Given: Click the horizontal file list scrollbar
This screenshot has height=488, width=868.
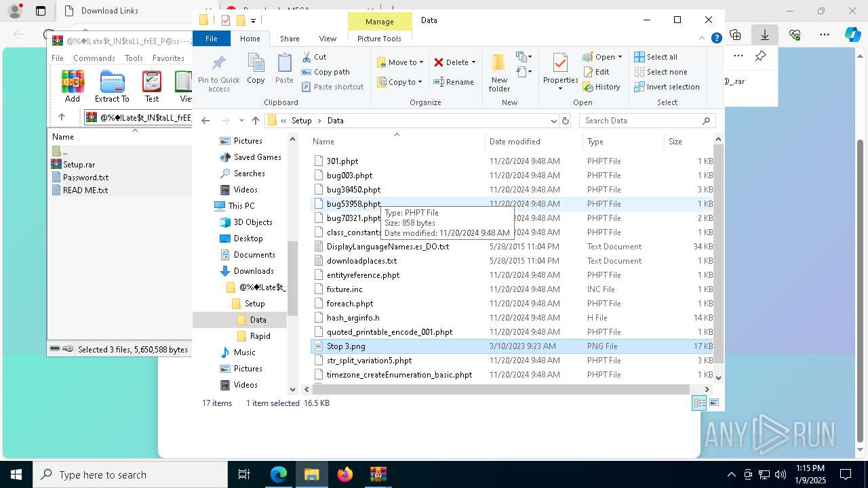Looking at the screenshot, I should [x=500, y=389].
